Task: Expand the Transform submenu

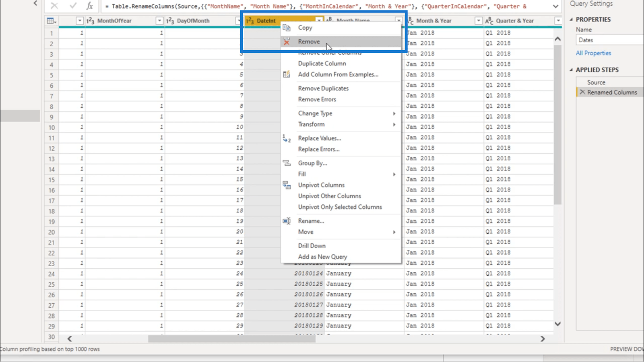Action: [394, 124]
